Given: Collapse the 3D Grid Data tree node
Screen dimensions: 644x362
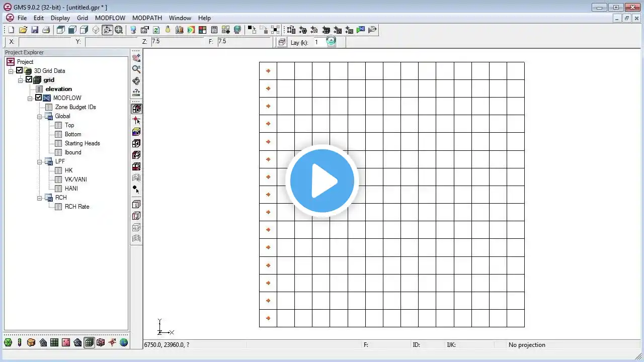Looking at the screenshot, I should pos(11,71).
